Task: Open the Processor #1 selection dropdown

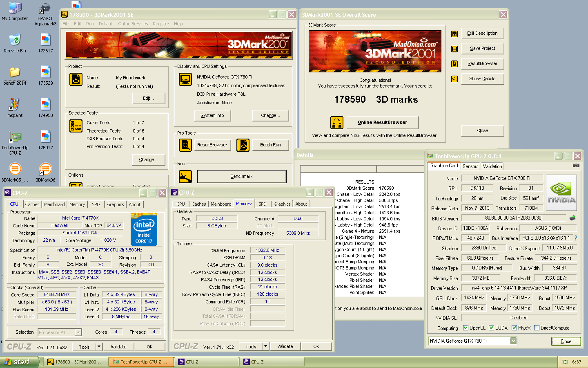Action: 78,332
